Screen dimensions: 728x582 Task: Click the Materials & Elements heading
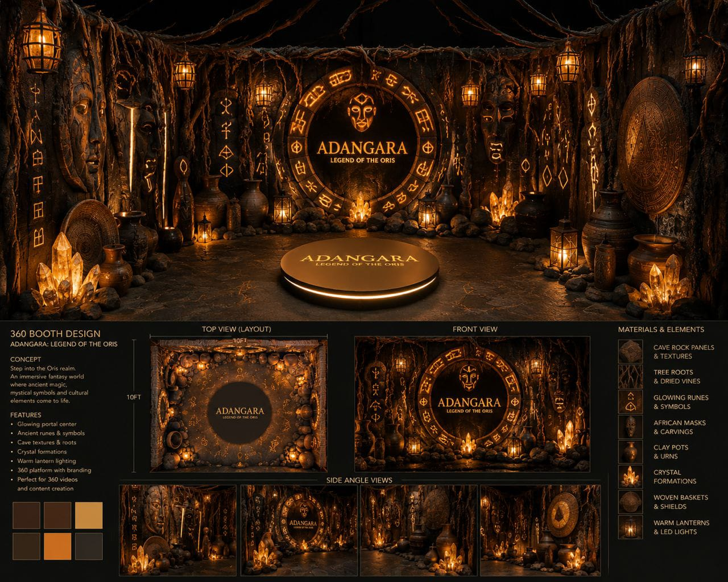coord(661,329)
